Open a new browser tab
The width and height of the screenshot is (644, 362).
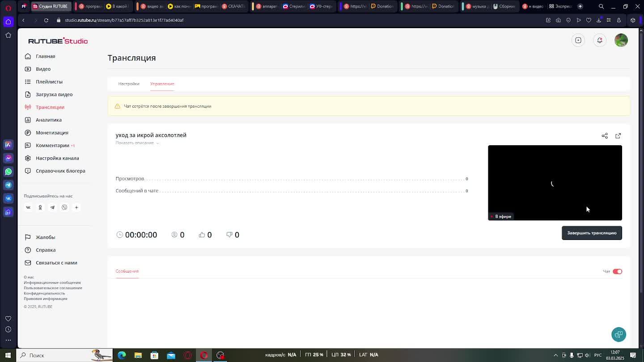click(x=580, y=6)
